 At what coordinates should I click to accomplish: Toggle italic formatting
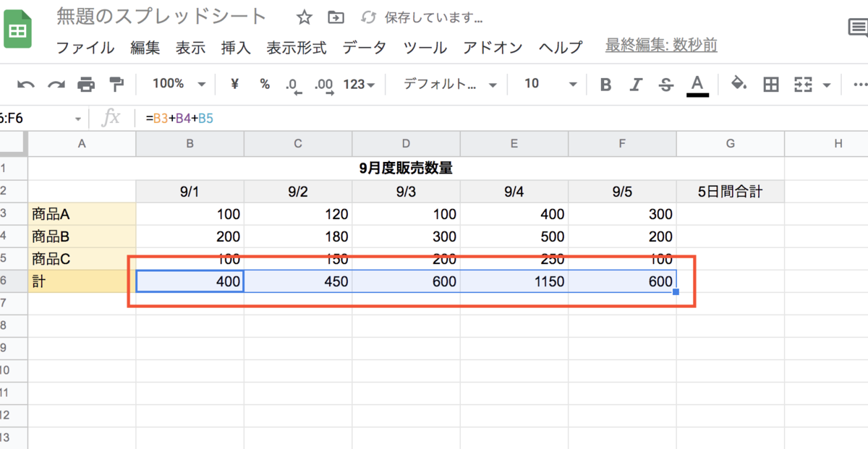636,84
